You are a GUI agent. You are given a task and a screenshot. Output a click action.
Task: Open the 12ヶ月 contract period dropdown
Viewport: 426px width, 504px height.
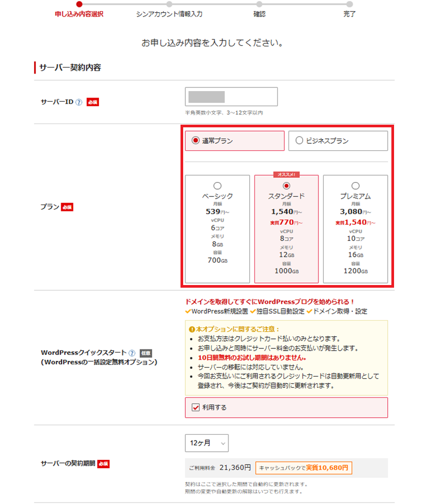207,443
